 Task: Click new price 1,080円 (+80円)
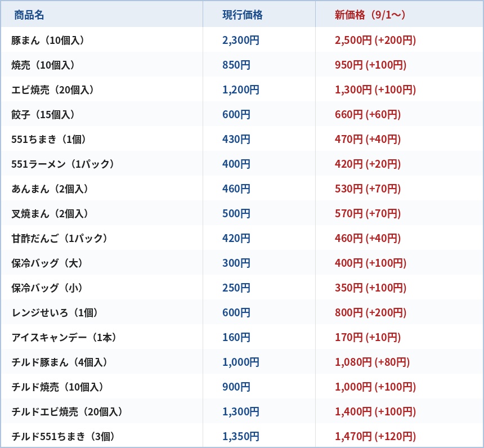point(372,362)
